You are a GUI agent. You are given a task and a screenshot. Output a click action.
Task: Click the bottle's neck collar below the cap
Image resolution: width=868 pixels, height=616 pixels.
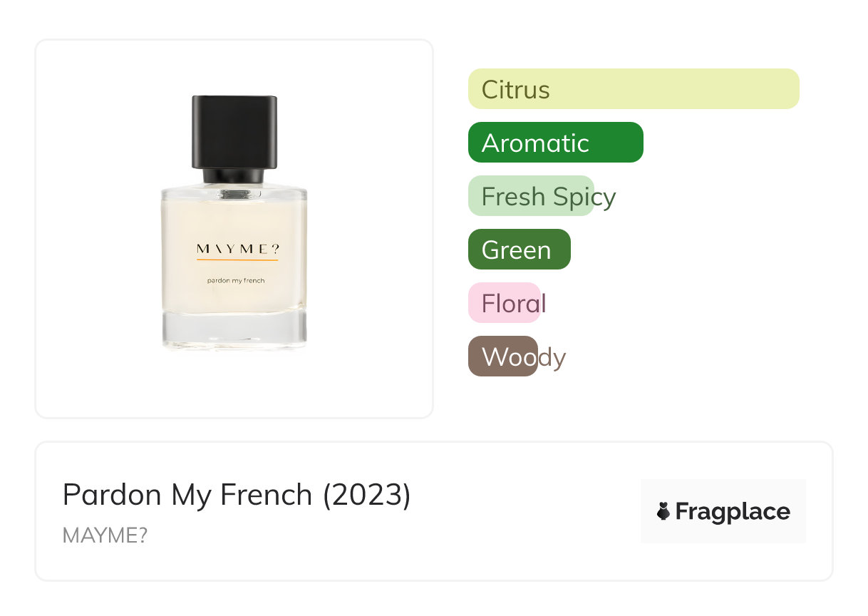coord(234,175)
